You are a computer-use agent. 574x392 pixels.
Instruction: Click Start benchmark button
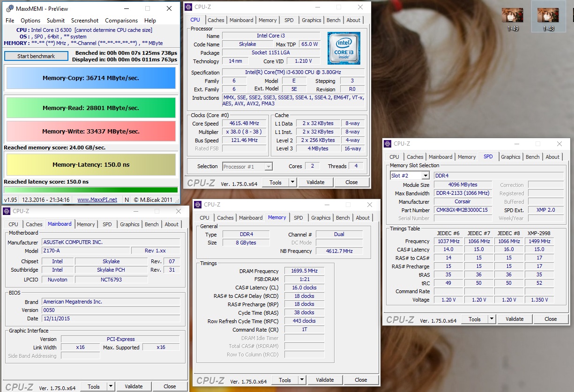36,56
